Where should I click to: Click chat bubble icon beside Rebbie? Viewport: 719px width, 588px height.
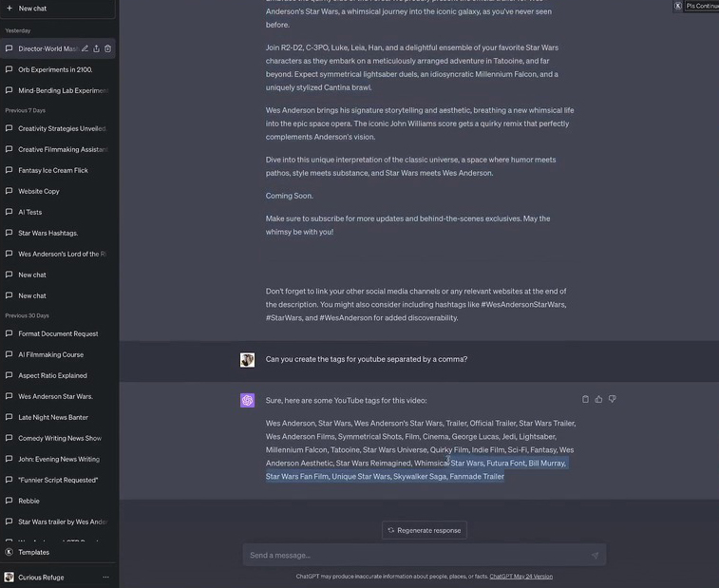point(9,501)
